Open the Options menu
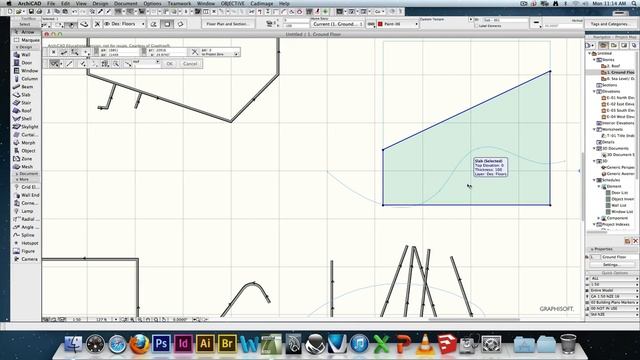The image size is (640, 360). coord(152,3)
